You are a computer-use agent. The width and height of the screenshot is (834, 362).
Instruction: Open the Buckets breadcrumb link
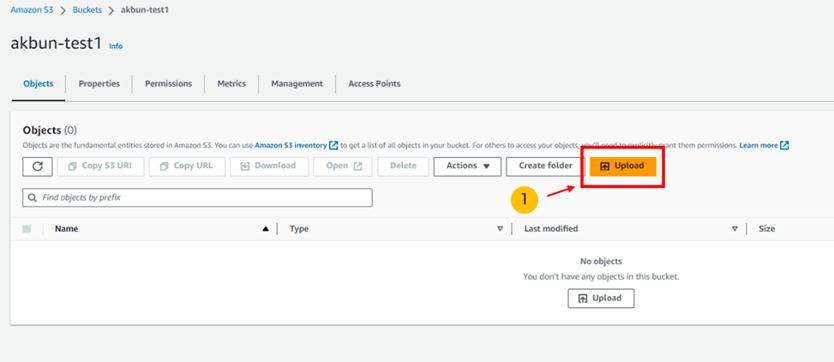point(87,10)
